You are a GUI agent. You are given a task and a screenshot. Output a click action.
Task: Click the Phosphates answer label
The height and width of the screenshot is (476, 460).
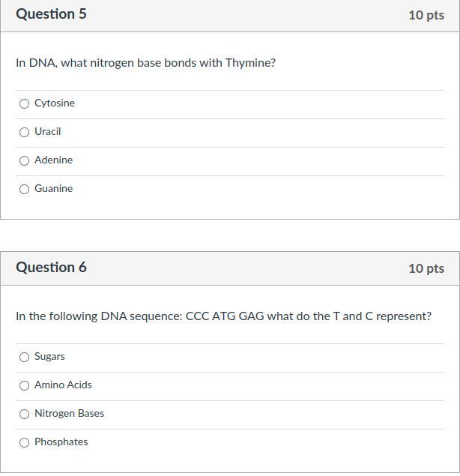click(x=61, y=442)
